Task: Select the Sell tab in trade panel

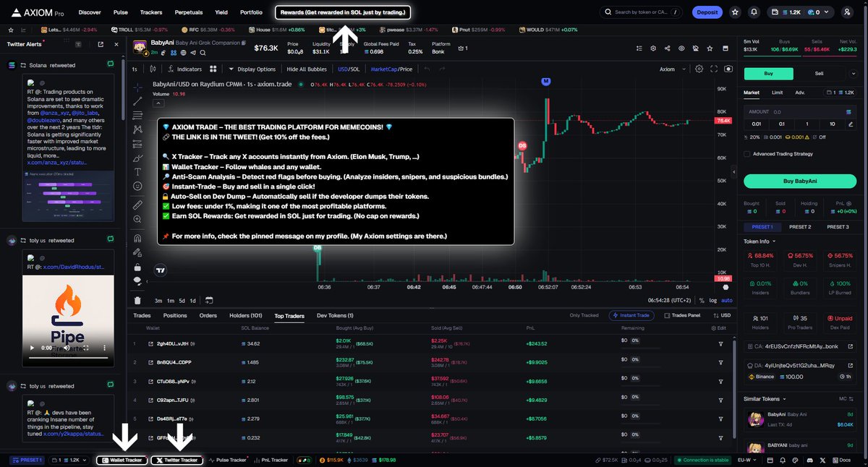Action: pyautogui.click(x=819, y=74)
